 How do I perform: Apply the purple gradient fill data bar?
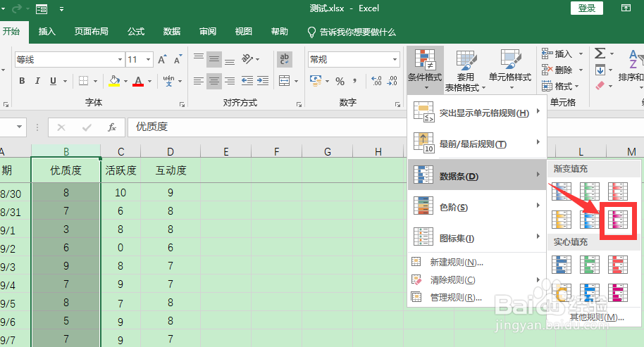point(618,220)
